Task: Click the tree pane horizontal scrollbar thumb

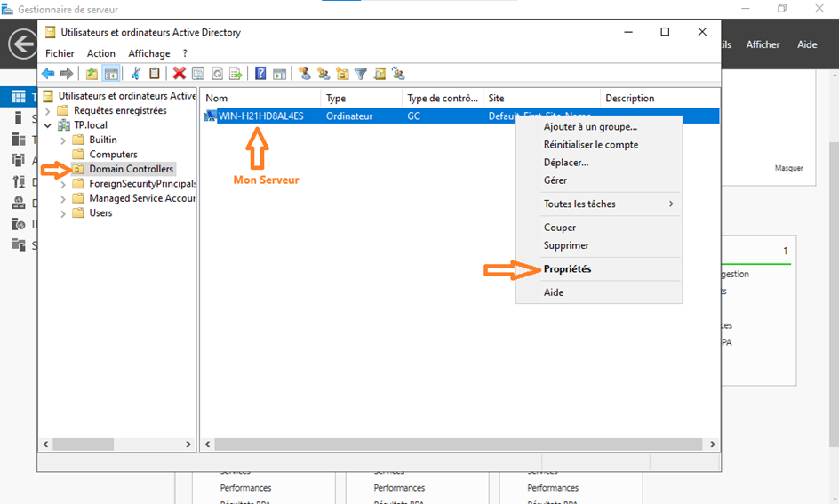Action: click(83, 444)
